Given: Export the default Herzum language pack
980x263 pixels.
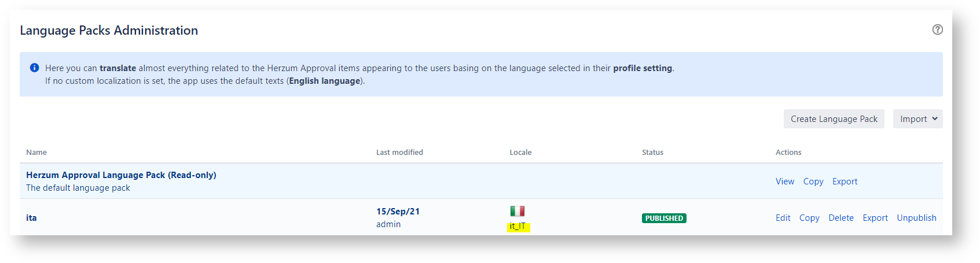Looking at the screenshot, I should (845, 181).
